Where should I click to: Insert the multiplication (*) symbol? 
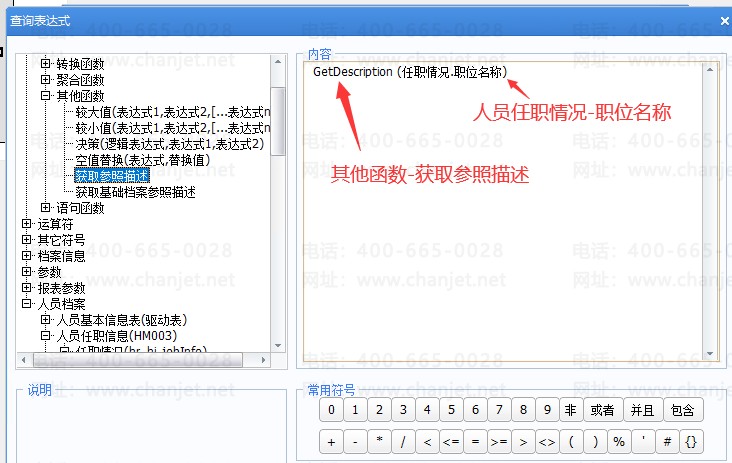coord(379,440)
